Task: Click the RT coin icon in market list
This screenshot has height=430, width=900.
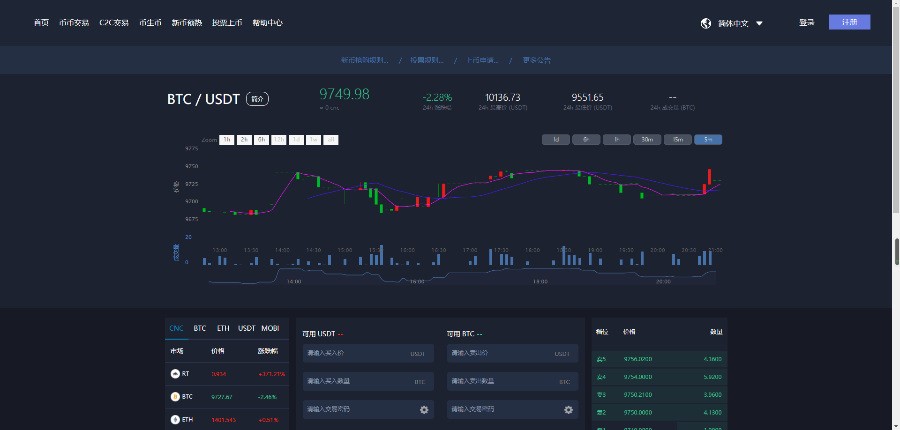Action: pos(175,374)
